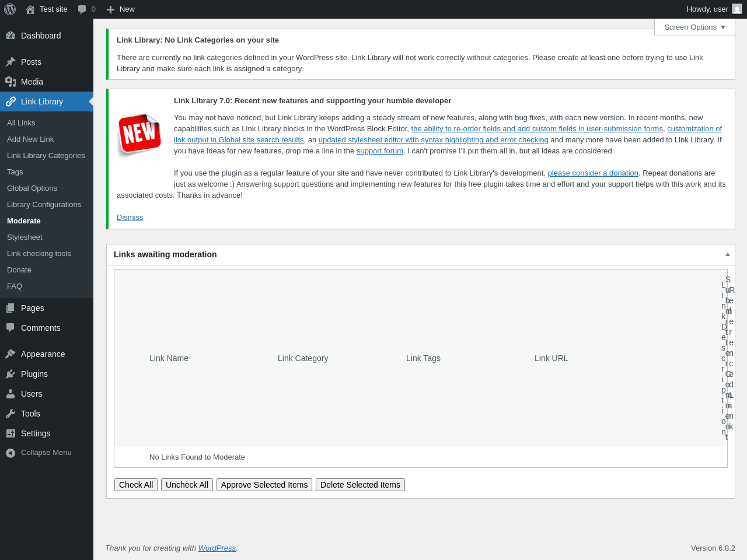Click the WordPress footer link
Image resolution: width=747 pixels, height=560 pixels.
[x=217, y=548]
